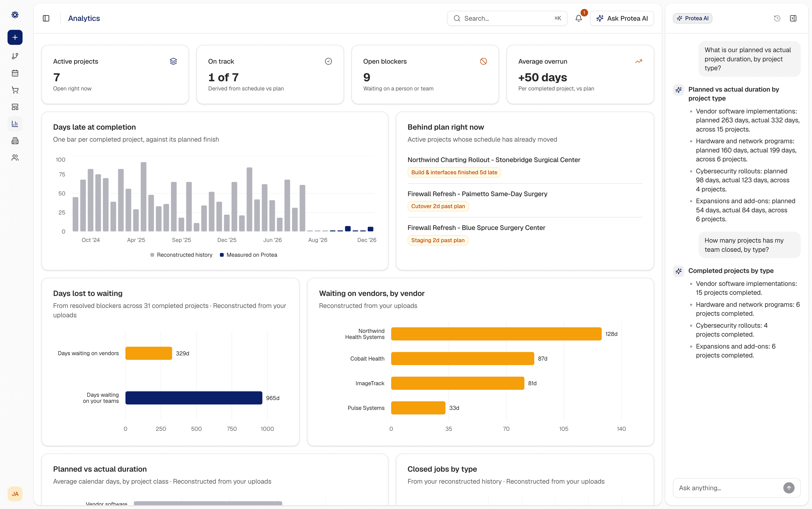
Task: Click the 'planned vs actual project duration' user message
Action: tap(749, 59)
